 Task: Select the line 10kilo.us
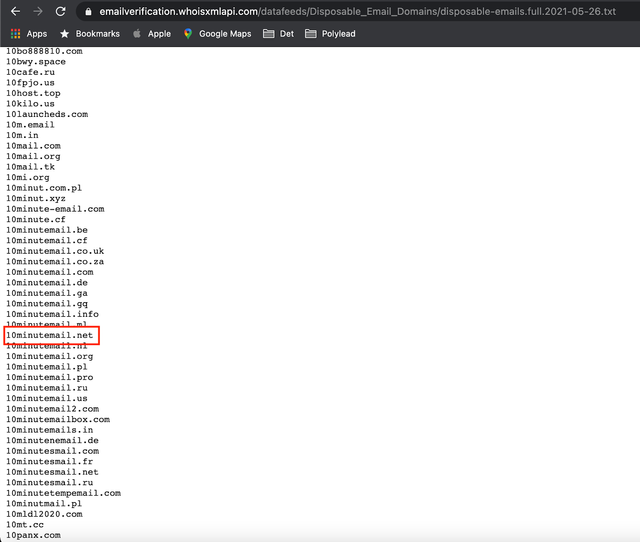[30, 104]
